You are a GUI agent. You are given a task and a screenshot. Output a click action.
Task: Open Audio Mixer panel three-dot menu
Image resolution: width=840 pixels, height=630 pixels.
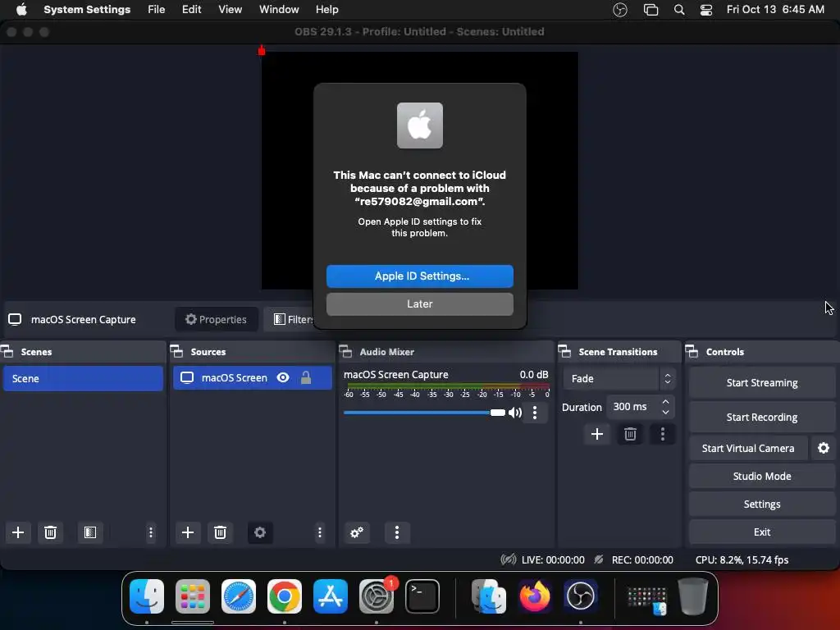pos(397,532)
